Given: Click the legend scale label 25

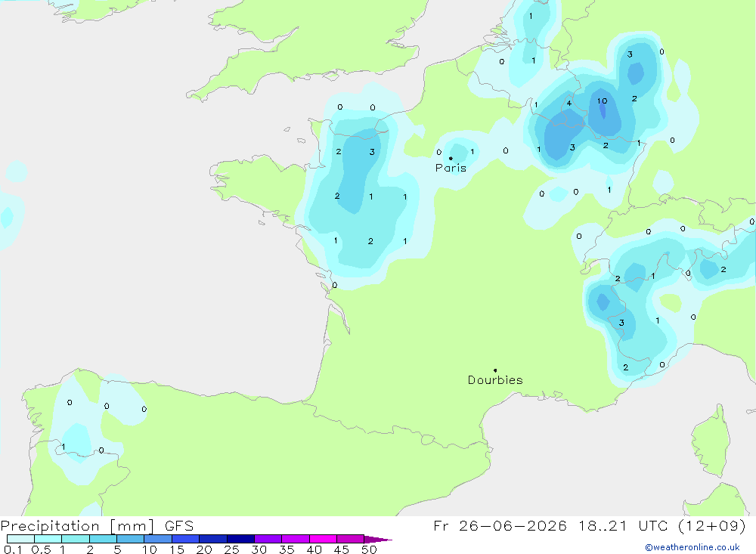Looking at the screenshot, I should click(231, 549).
